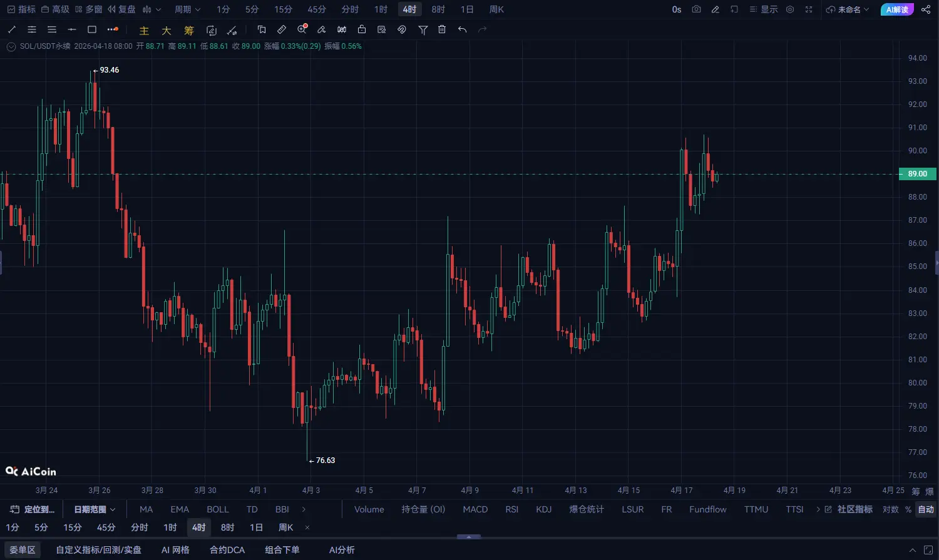Click the 主 (main force) indicator icon
The height and width of the screenshot is (560, 939).
[x=144, y=30]
